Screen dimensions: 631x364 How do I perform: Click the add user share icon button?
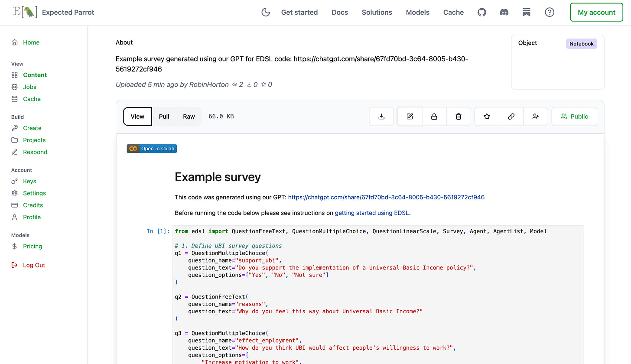(536, 117)
